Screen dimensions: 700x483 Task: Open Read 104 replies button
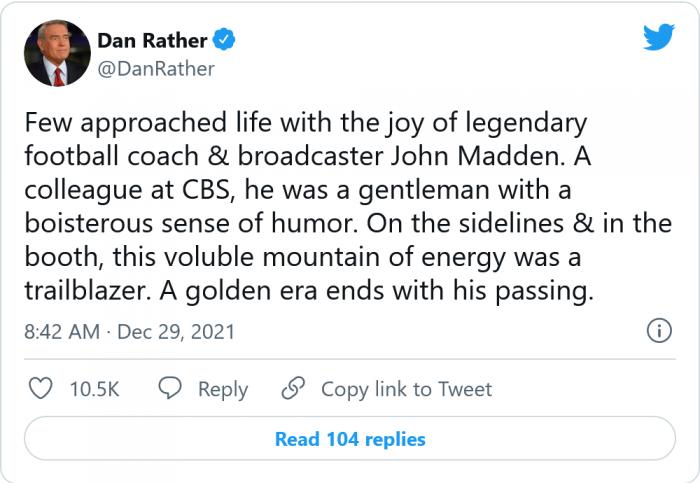(x=350, y=439)
